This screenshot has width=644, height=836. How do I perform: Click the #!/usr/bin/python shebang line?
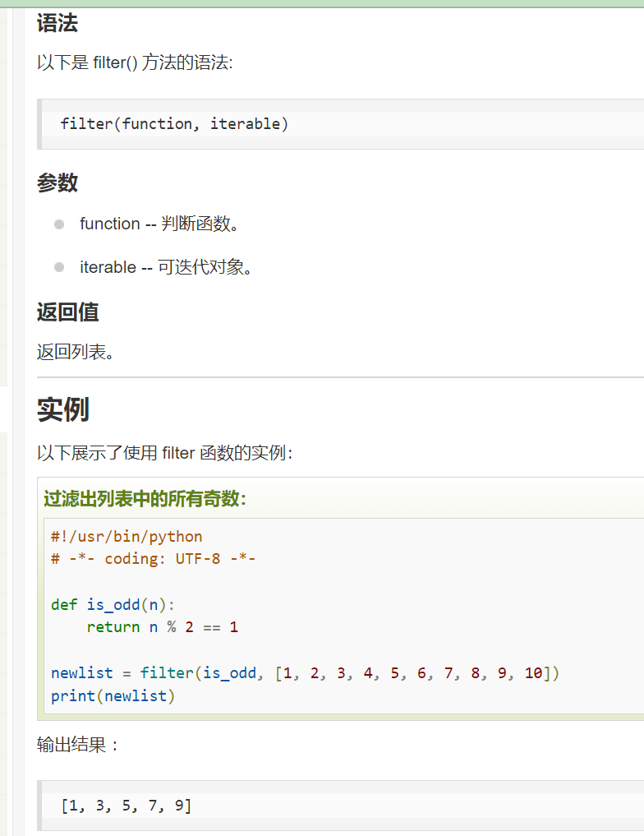(x=126, y=536)
